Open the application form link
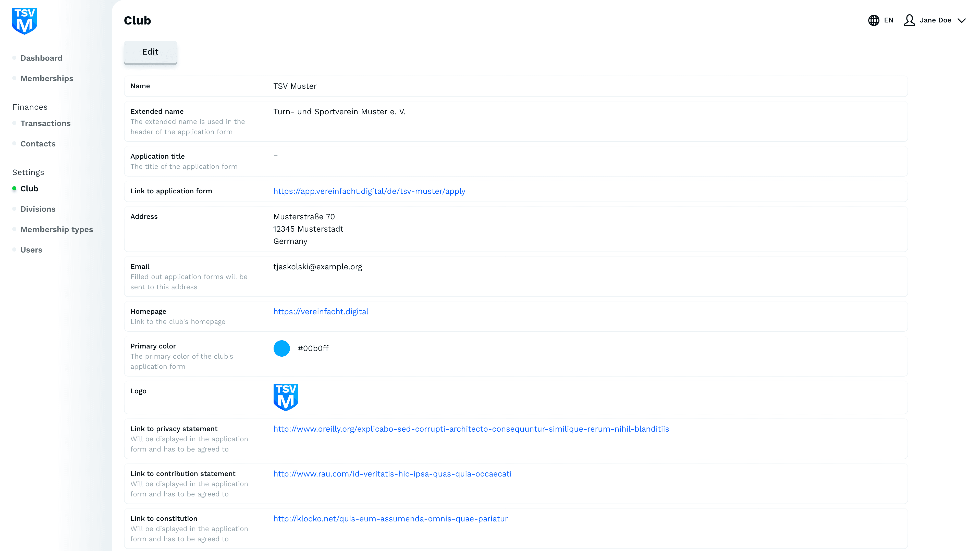This screenshot has height=551, width=980. [369, 191]
